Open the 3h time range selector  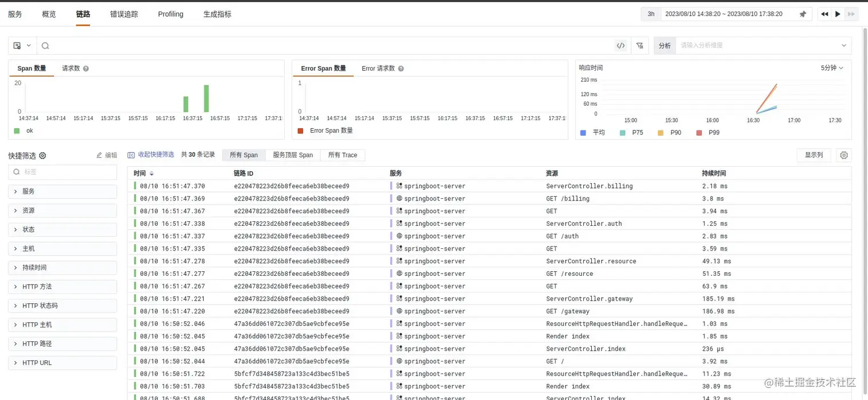pos(651,14)
